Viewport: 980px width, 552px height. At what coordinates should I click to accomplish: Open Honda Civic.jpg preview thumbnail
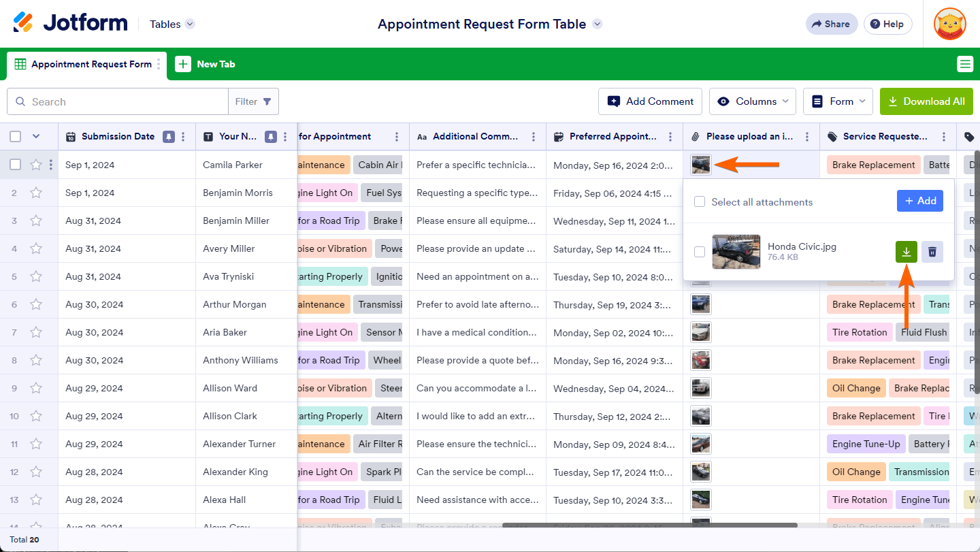click(736, 252)
